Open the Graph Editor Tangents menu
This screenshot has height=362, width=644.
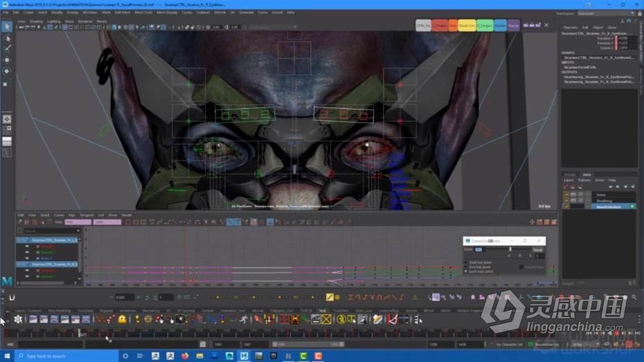pyautogui.click(x=87, y=215)
